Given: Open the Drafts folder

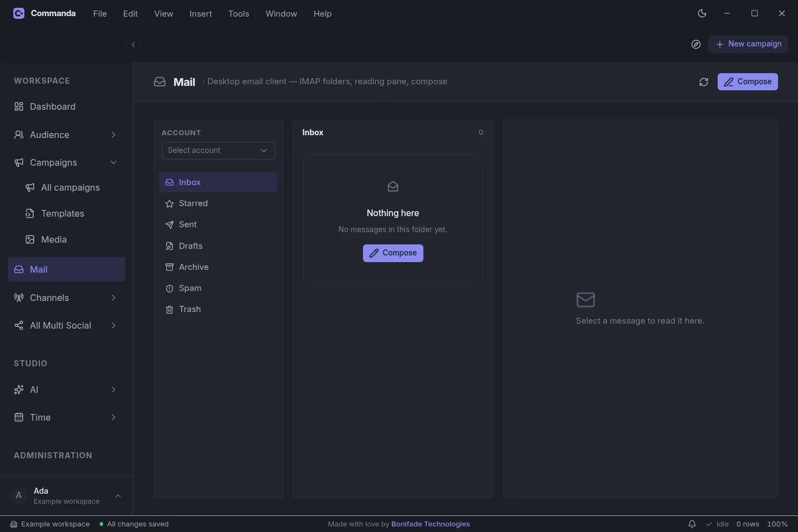Looking at the screenshot, I should click(218, 246).
